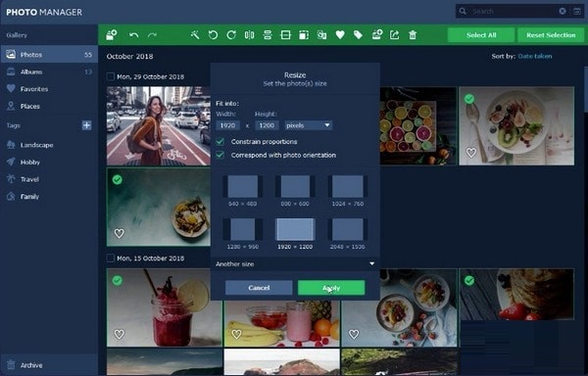Choose the 640 × 480 size preset
This screenshot has width=588, height=376.
point(243,191)
